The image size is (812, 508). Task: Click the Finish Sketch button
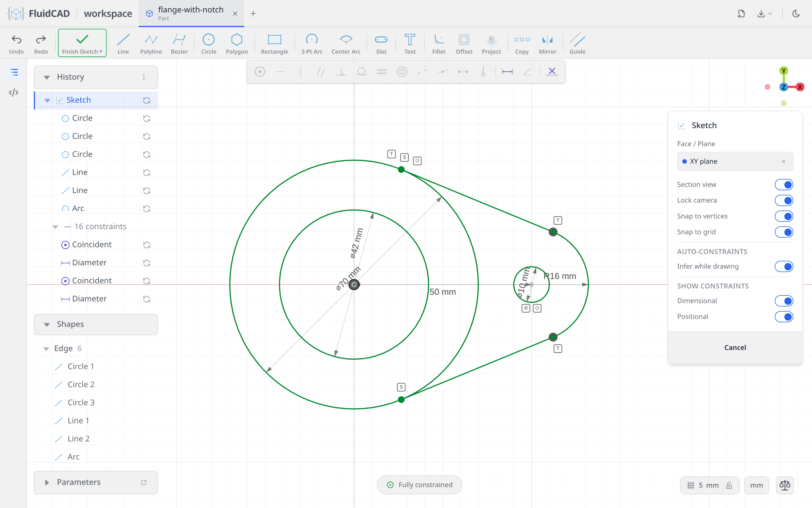[x=82, y=43]
